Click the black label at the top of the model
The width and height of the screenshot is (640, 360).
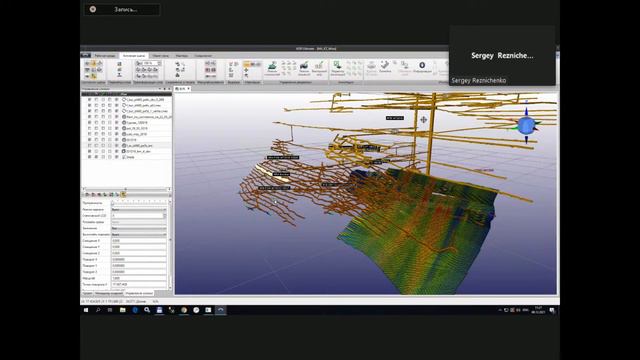click(x=395, y=118)
